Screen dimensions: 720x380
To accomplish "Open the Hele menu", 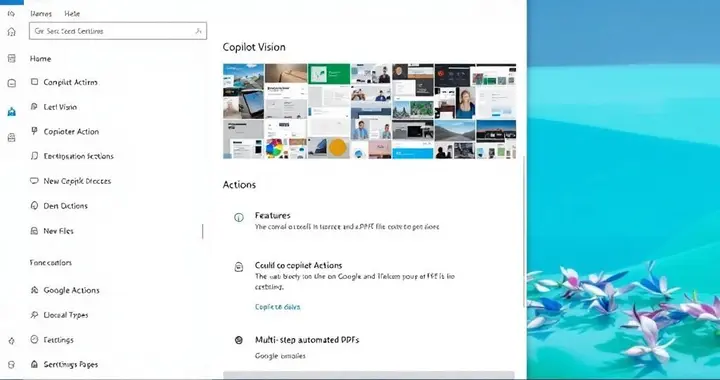I will [x=72, y=14].
